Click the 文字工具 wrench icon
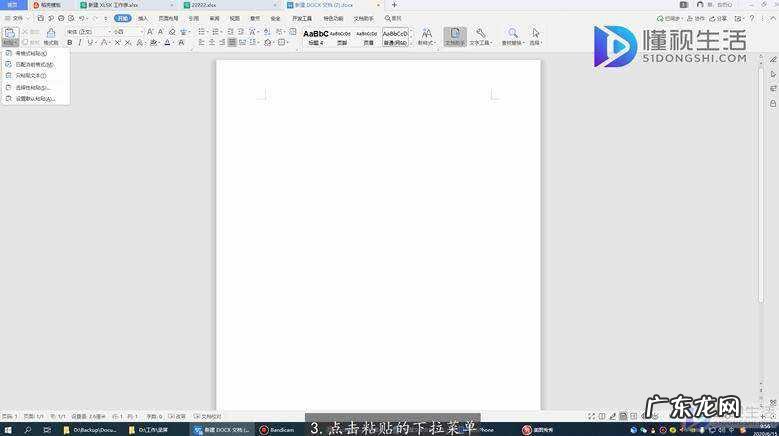 pyautogui.click(x=481, y=37)
